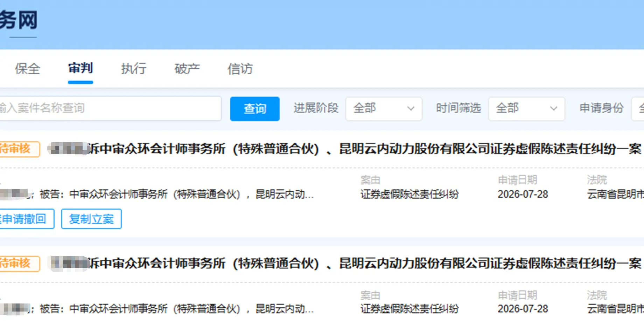Click the first case's 待审核 status tag

tap(20, 149)
